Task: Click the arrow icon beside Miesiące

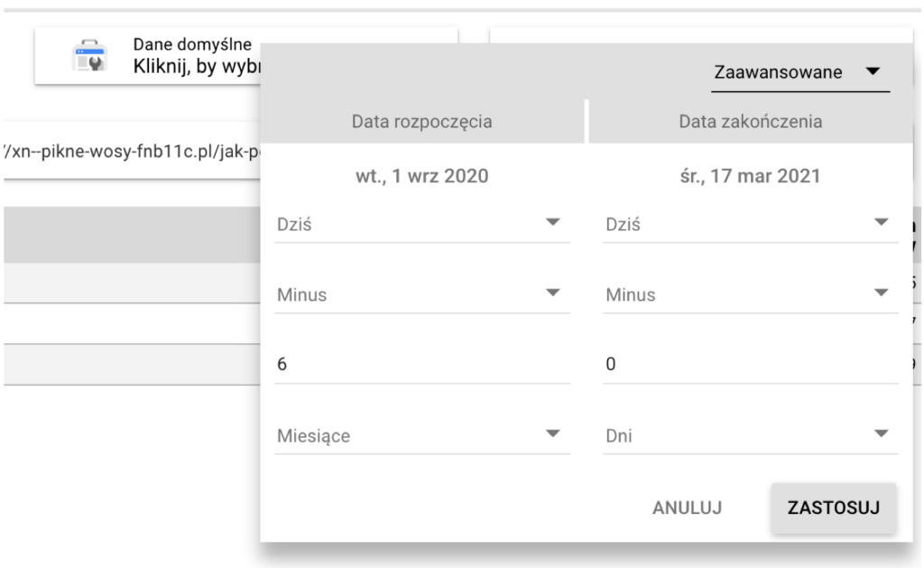Action: pyautogui.click(x=553, y=434)
